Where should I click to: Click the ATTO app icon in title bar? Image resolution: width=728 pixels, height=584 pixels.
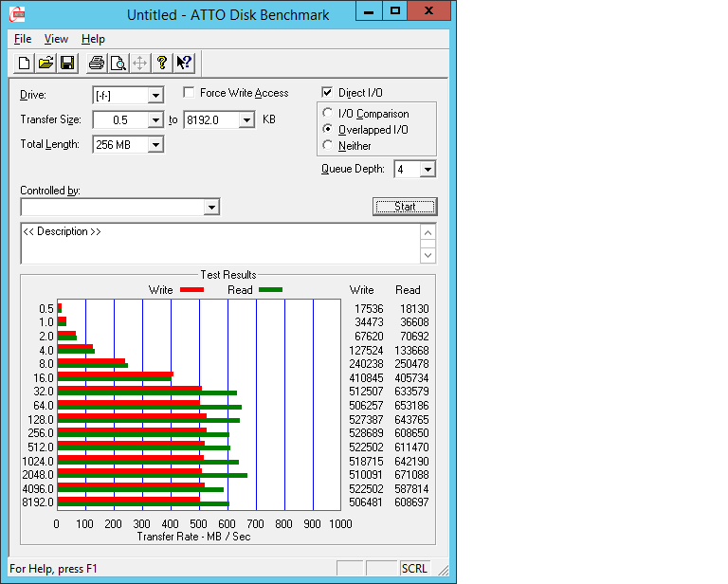click(17, 14)
